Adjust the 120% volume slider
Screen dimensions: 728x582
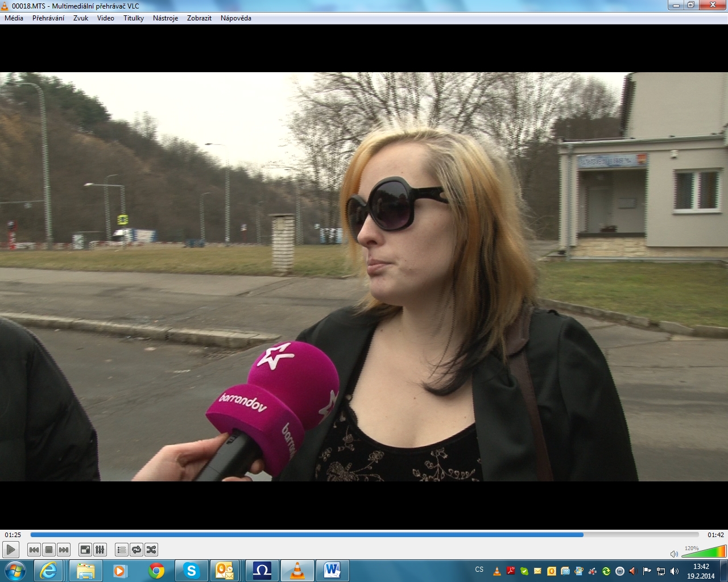(704, 552)
